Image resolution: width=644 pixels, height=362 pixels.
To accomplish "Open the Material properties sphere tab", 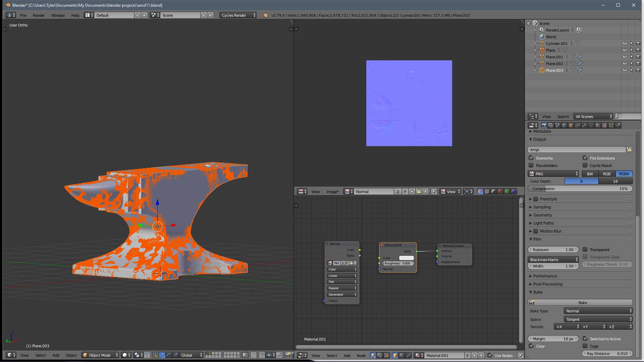I will pos(598,125).
